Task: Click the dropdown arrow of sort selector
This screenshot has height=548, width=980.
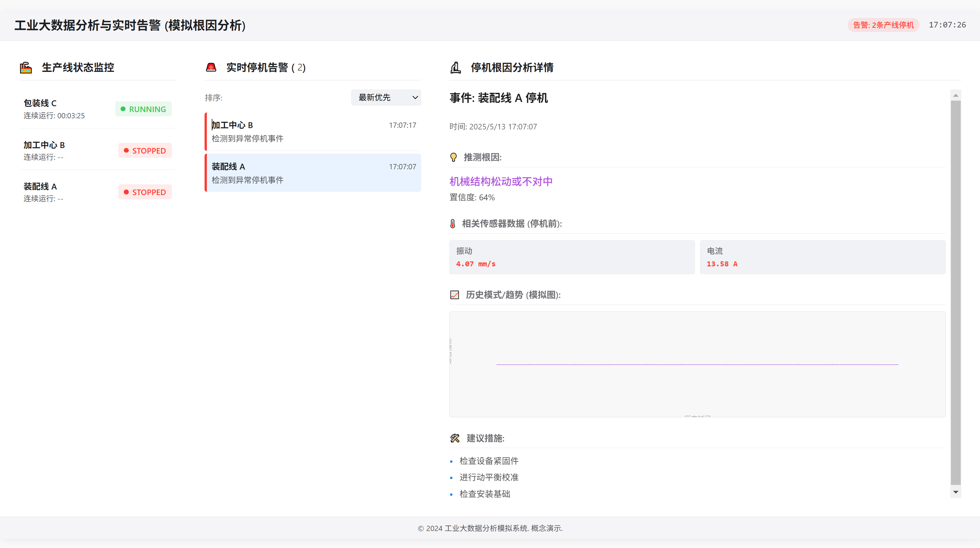Action: [415, 97]
